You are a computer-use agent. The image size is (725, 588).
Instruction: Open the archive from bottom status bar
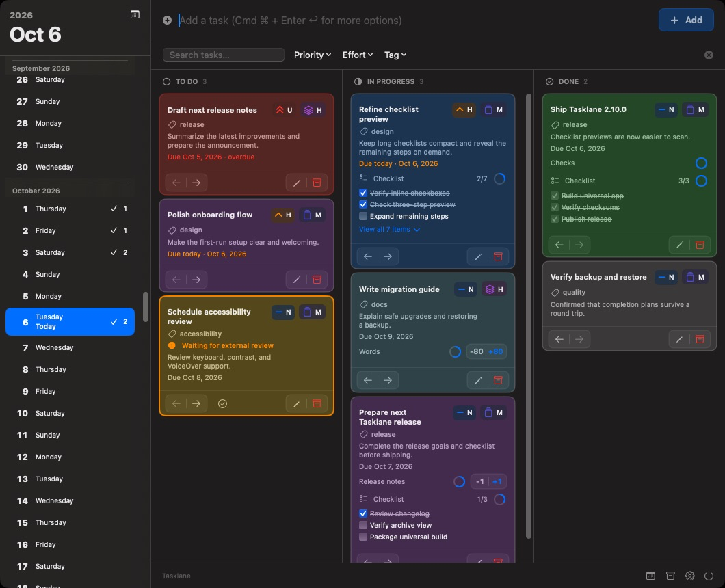(x=670, y=576)
